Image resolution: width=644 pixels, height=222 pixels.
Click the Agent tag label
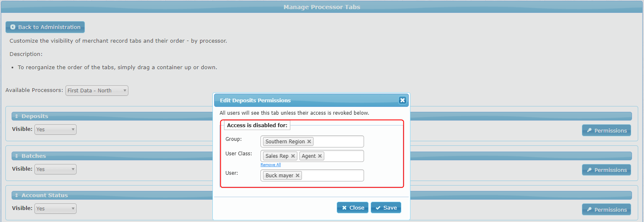(309, 156)
